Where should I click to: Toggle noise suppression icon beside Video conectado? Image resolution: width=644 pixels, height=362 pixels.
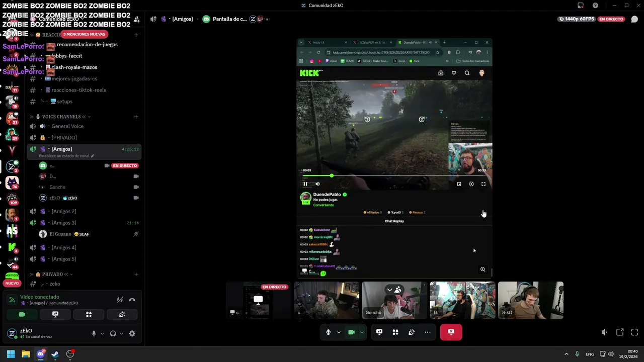tap(120, 300)
